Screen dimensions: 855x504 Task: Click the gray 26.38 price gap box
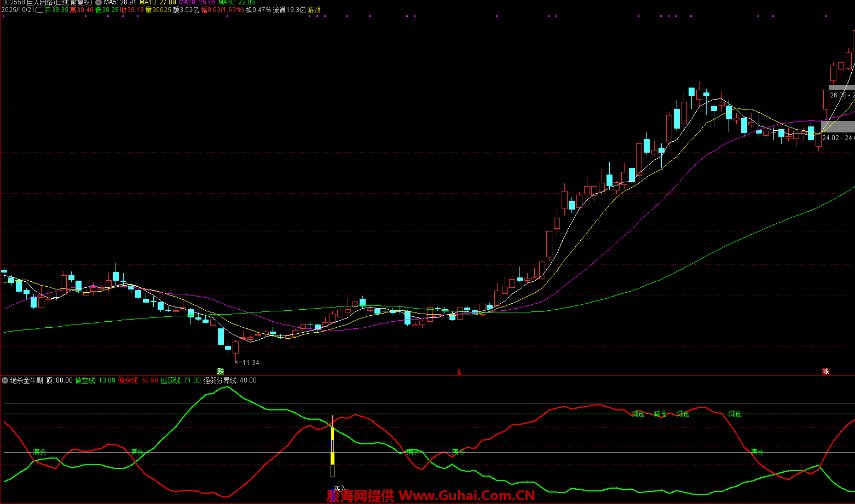tap(841, 95)
